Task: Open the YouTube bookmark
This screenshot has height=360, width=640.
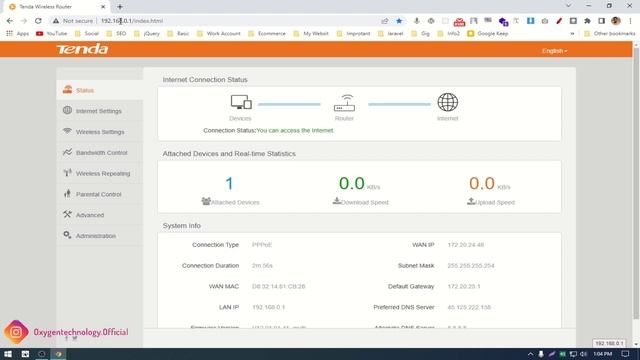Action: click(51, 33)
